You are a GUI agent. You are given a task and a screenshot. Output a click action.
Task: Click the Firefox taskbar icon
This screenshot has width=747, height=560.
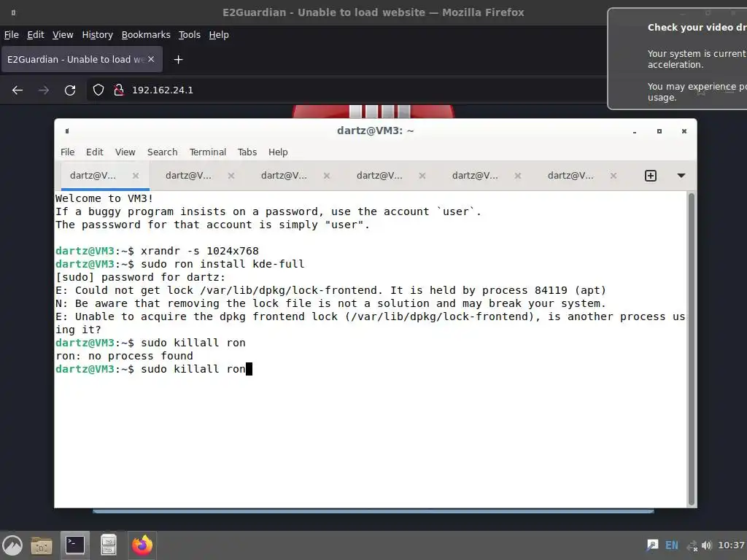[142, 545]
